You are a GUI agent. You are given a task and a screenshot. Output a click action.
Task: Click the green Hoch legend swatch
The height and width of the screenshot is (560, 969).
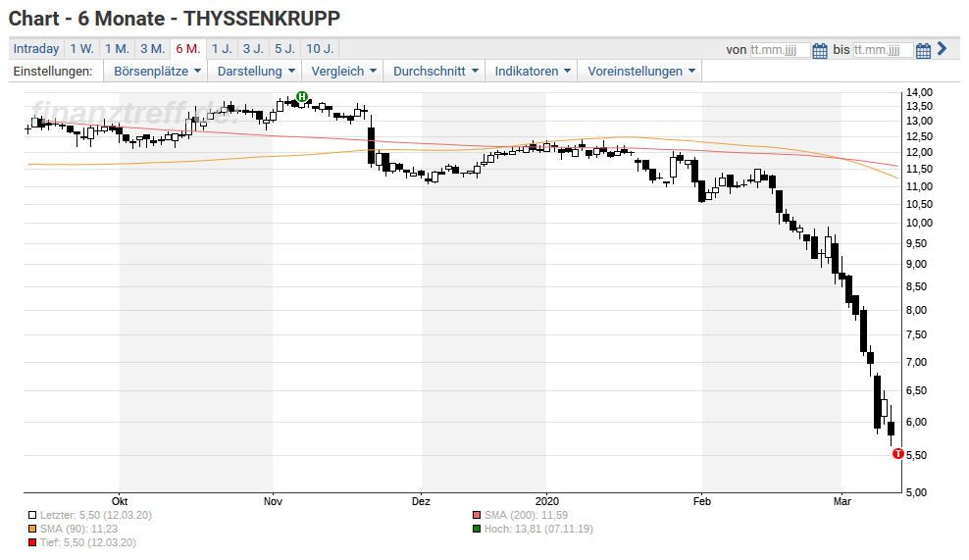point(477,529)
